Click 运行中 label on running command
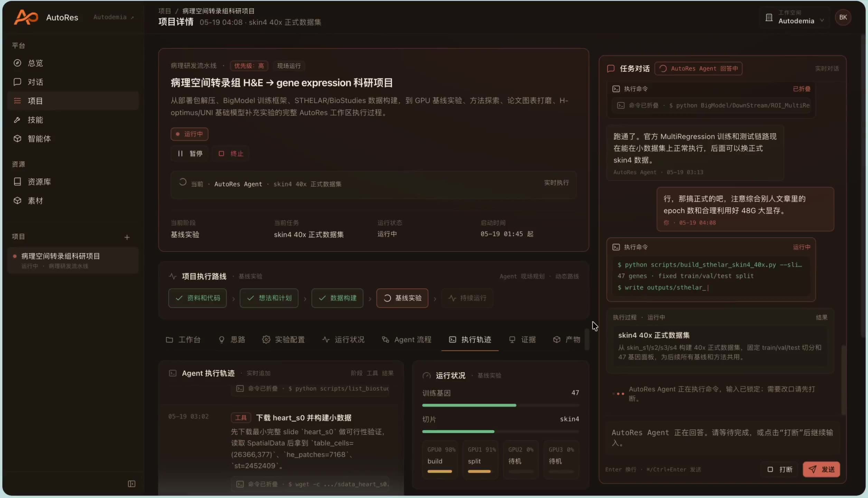This screenshot has height=498, width=868. (801, 247)
